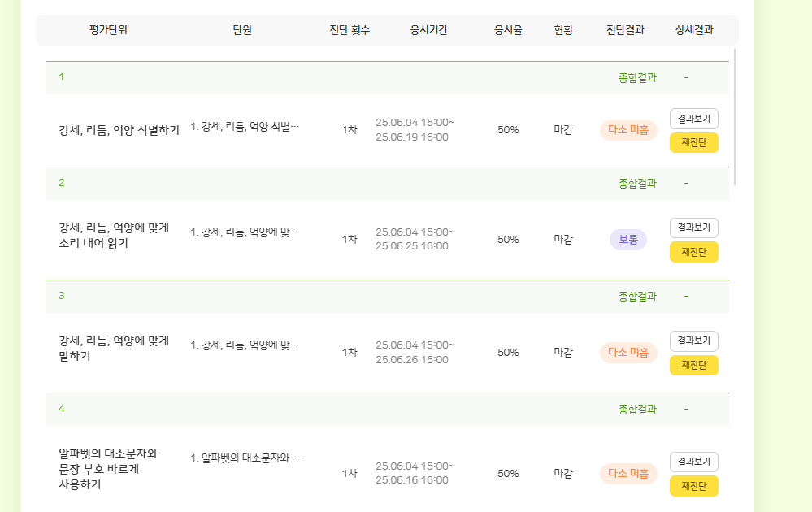This screenshot has height=512, width=812.
Task: Click 결과보기 for 강세, 리듬, 억양 식별하기
Action: [x=693, y=119]
